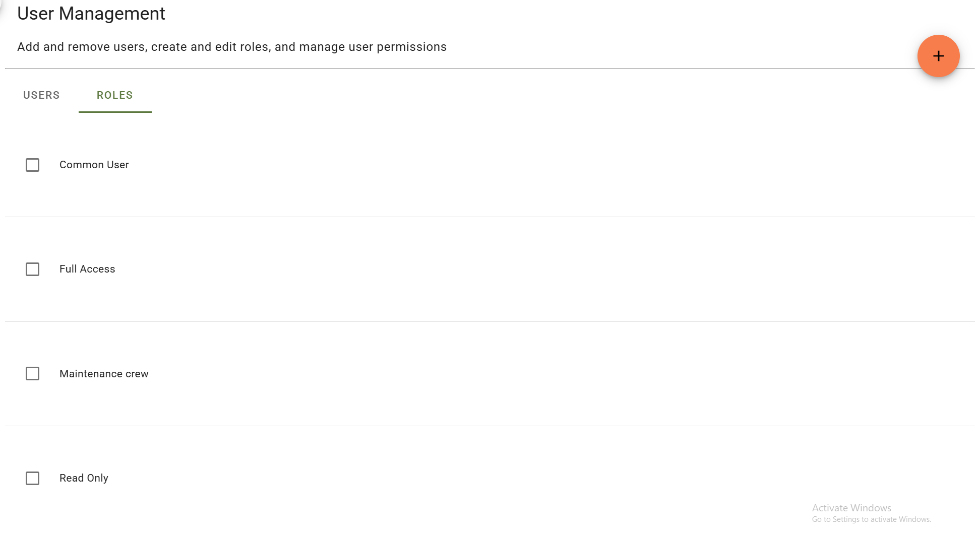Image resolution: width=980 pixels, height=538 pixels.
Task: Click the Full Access role name
Action: (87, 269)
